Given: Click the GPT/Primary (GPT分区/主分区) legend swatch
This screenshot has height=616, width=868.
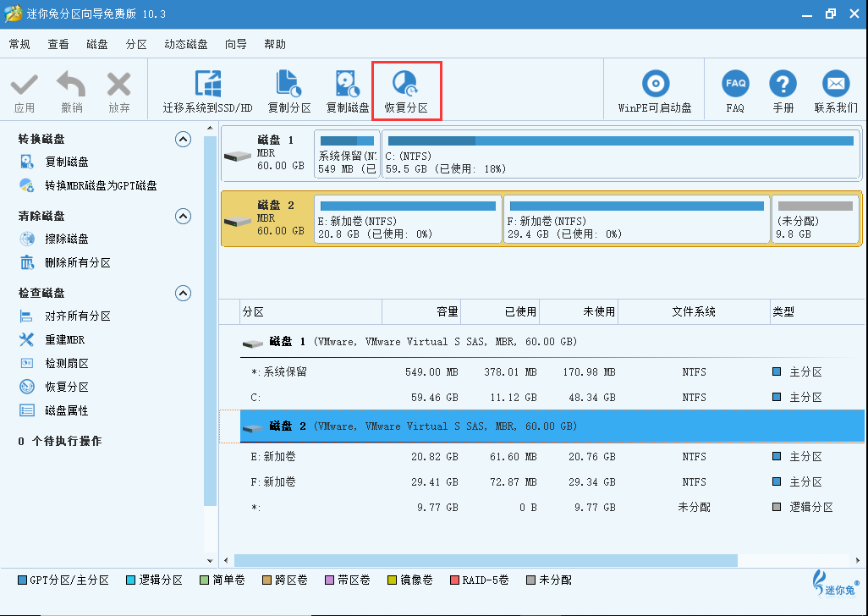Looking at the screenshot, I should (22, 580).
